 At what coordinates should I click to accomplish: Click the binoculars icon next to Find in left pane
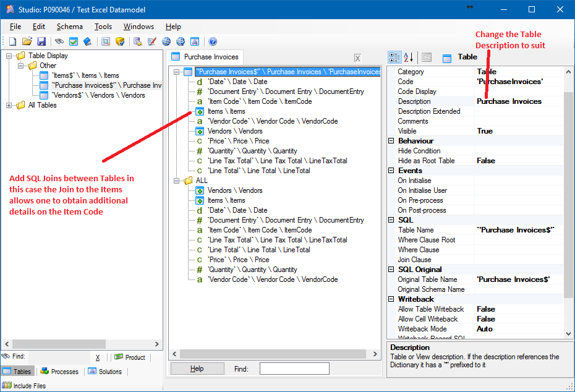pos(6,356)
